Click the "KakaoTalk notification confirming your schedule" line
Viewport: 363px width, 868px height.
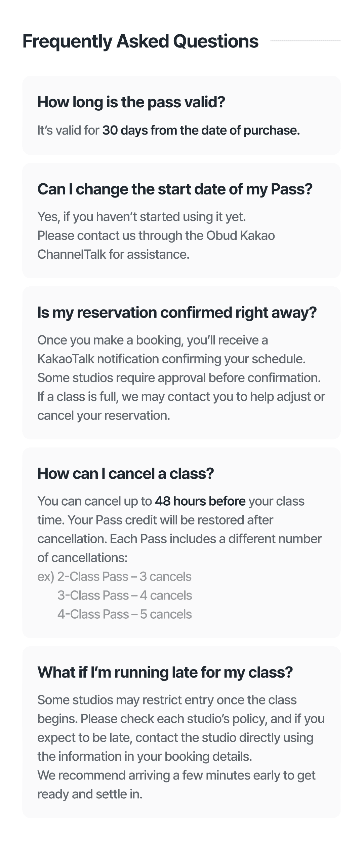pyautogui.click(x=171, y=359)
